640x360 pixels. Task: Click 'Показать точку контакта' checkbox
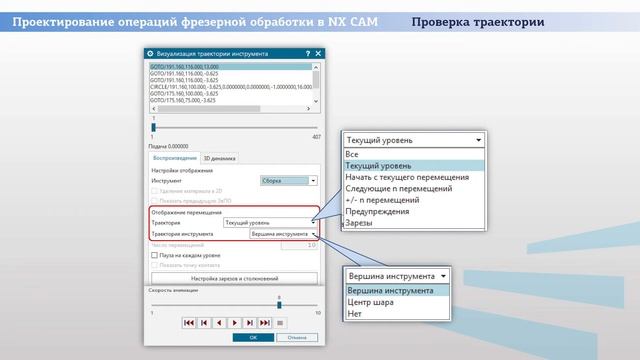[x=154, y=265]
